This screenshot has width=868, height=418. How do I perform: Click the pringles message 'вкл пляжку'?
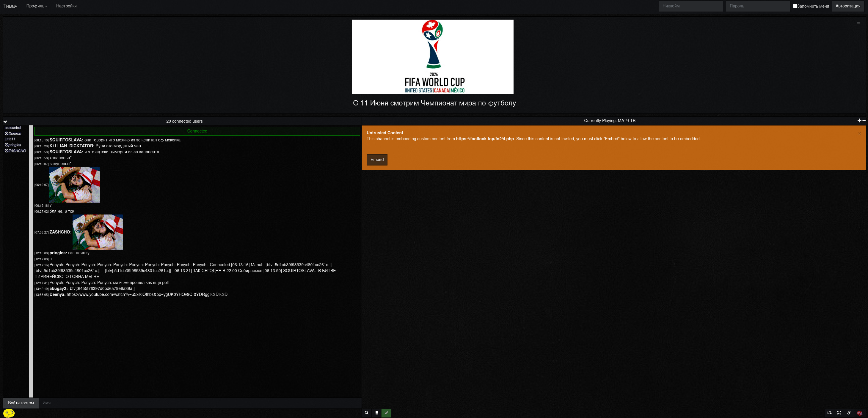79,253
